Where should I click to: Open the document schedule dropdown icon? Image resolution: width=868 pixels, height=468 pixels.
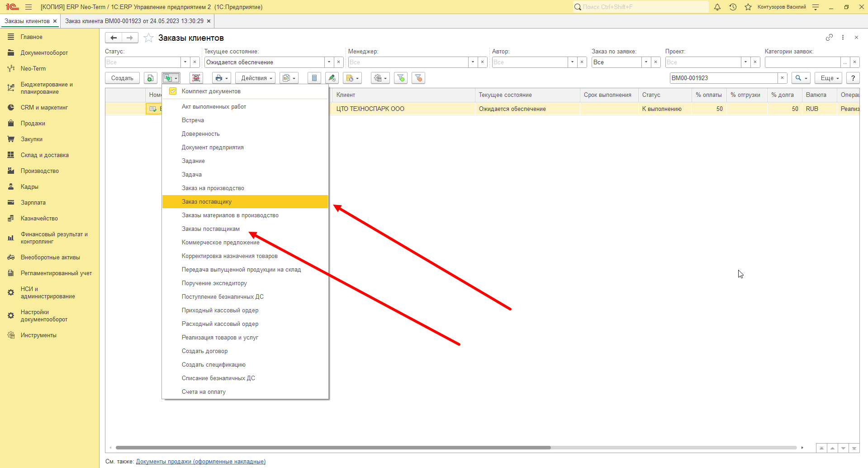coord(352,78)
